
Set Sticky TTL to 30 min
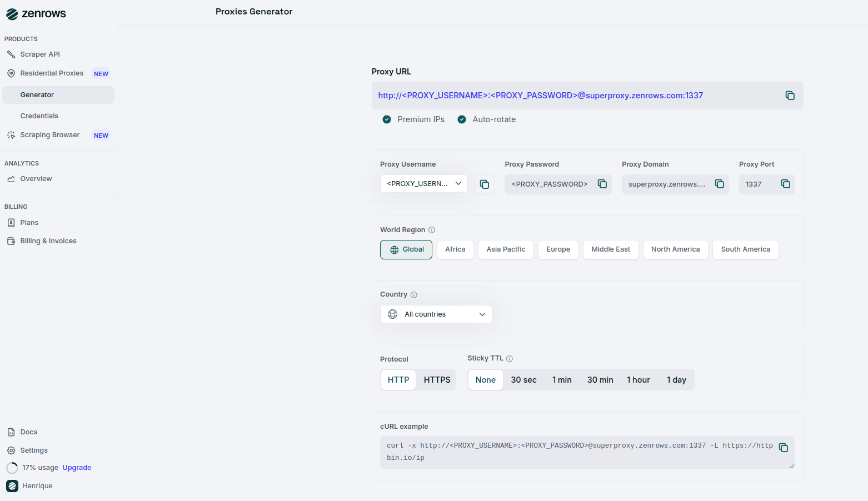[600, 380]
